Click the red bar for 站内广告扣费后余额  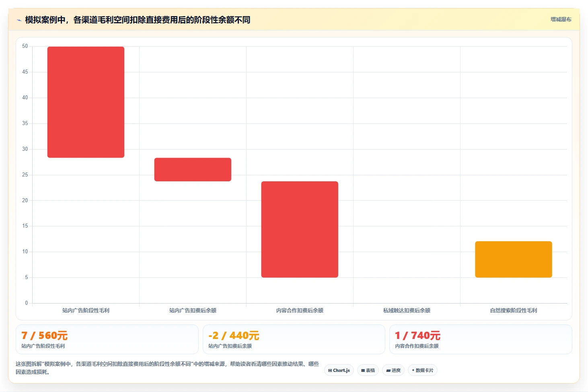tap(193, 169)
